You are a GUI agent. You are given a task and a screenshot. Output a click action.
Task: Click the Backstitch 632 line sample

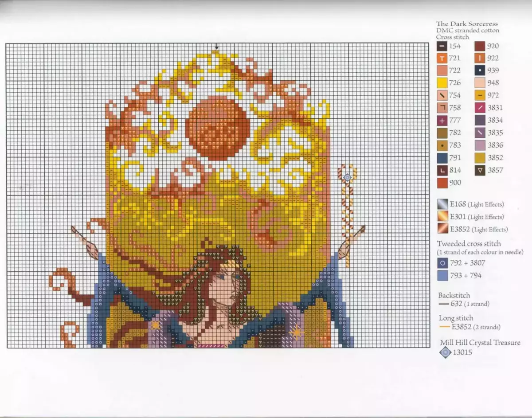point(443,304)
